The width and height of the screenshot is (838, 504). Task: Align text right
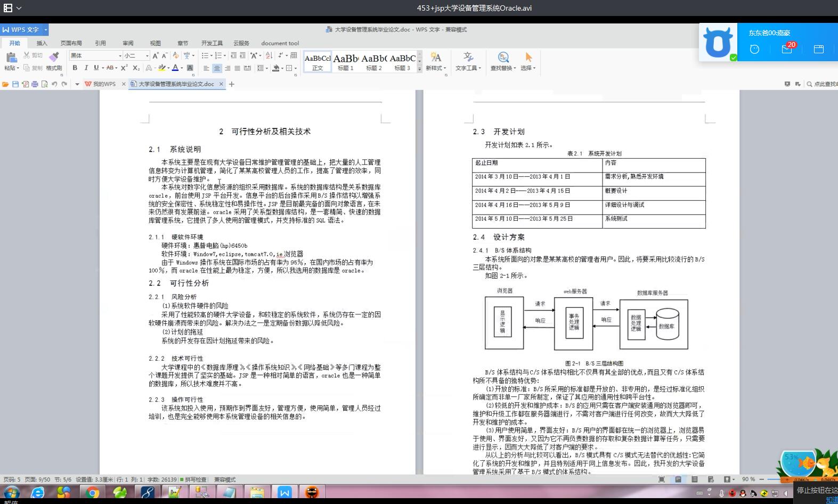pyautogui.click(x=227, y=68)
